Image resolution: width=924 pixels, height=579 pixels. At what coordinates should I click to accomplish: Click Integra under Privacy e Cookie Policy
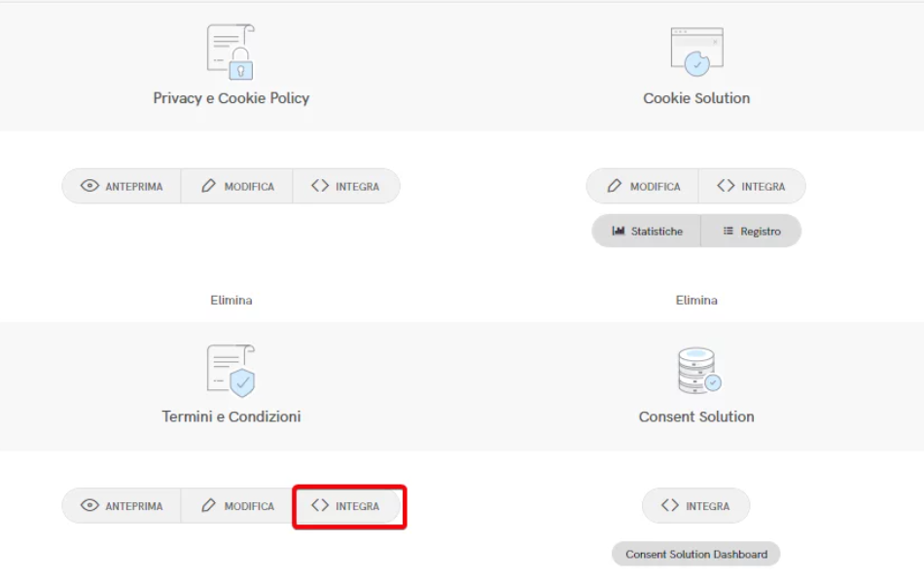click(346, 186)
